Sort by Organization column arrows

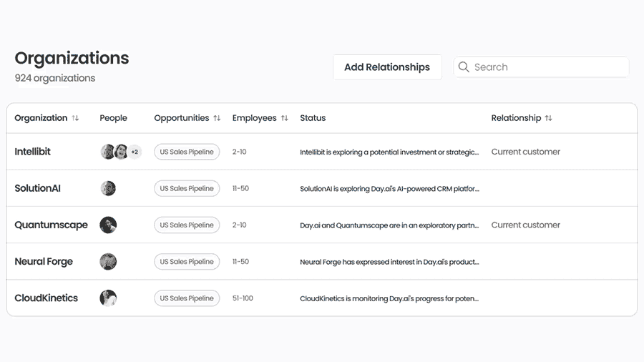[75, 118]
